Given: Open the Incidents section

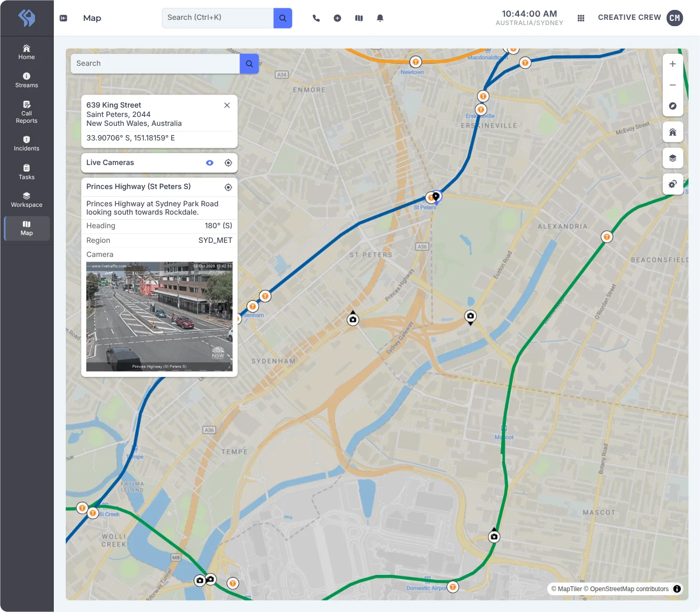Looking at the screenshot, I should tap(27, 144).
